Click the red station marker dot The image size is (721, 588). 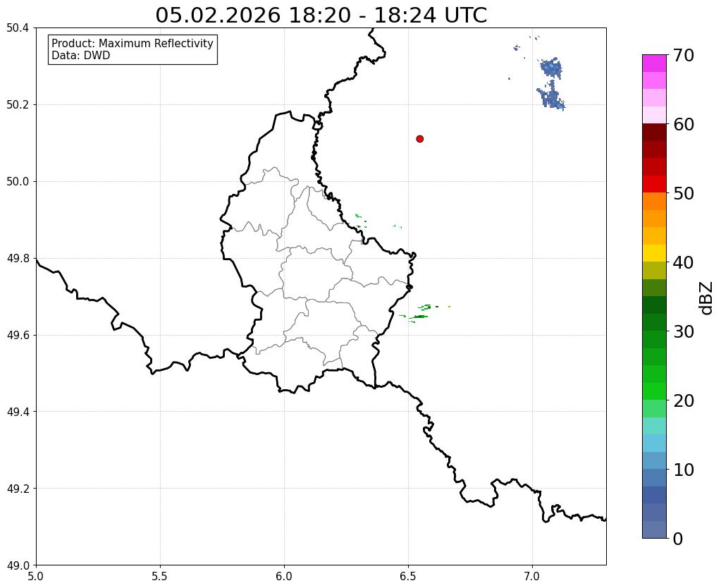419,139
